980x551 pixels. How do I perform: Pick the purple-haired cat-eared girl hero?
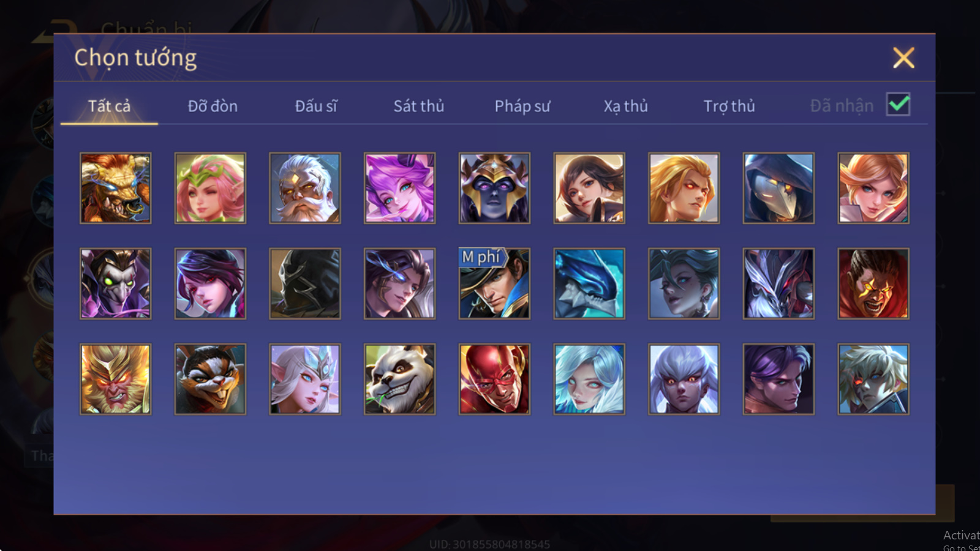click(399, 188)
